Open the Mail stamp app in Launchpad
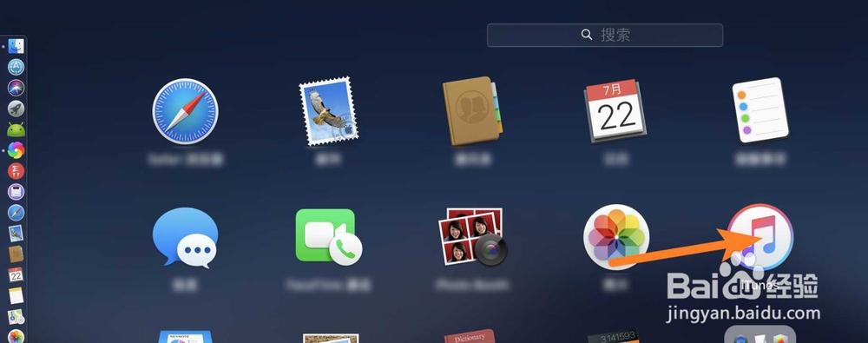Screen dimensions: 868x343 [328, 111]
